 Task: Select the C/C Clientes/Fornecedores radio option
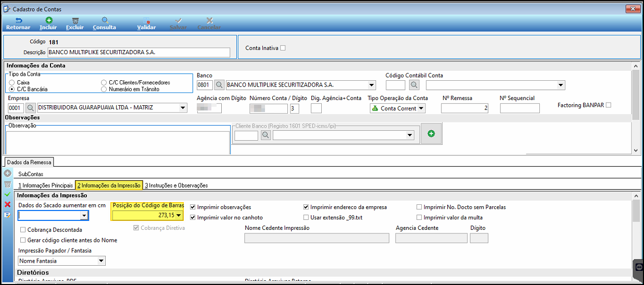click(x=104, y=82)
